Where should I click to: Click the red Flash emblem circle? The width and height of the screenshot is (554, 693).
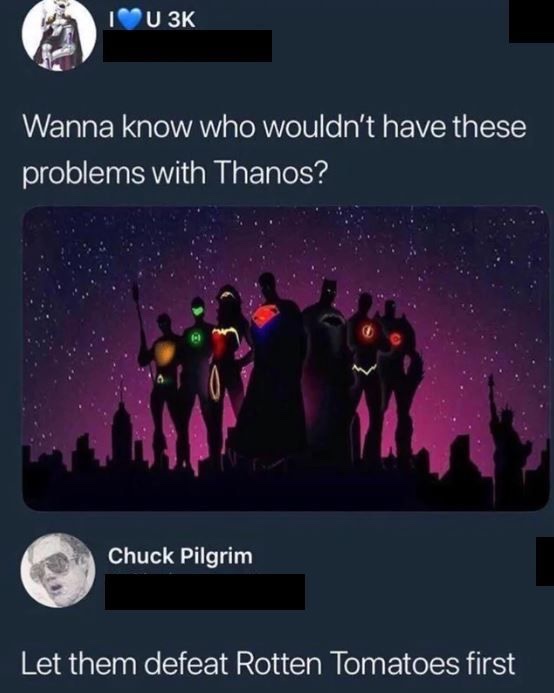tap(366, 330)
